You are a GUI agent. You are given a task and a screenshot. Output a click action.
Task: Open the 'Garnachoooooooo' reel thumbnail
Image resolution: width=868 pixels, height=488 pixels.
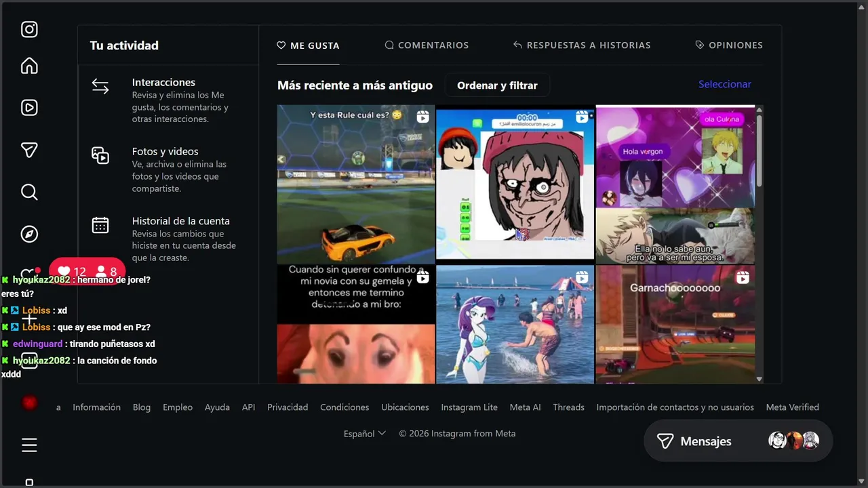pos(675,324)
